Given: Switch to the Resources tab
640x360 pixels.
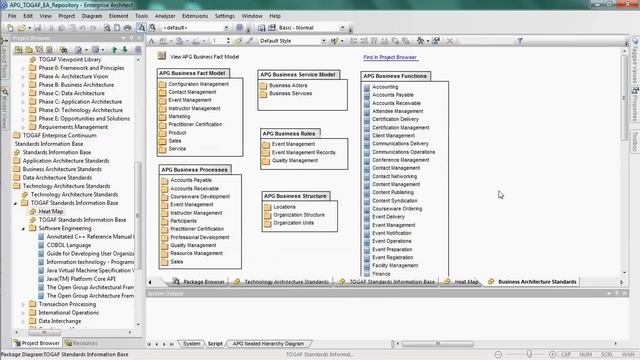Looking at the screenshot, I should [81, 343].
